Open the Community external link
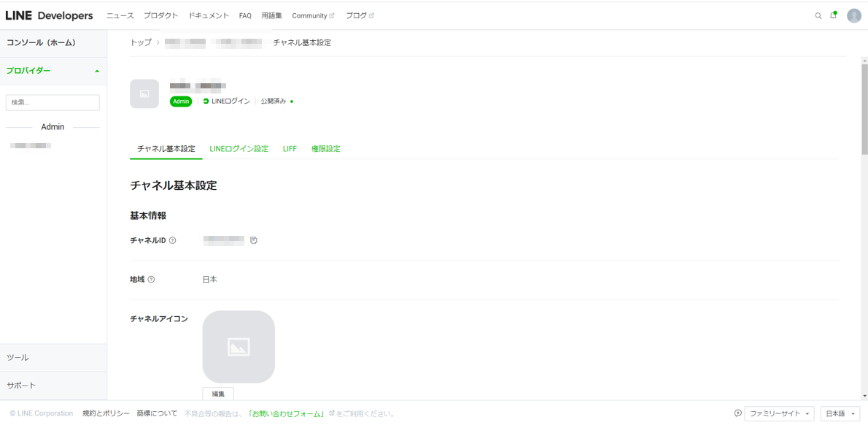Viewport: 868px width, 425px height. pos(314,15)
